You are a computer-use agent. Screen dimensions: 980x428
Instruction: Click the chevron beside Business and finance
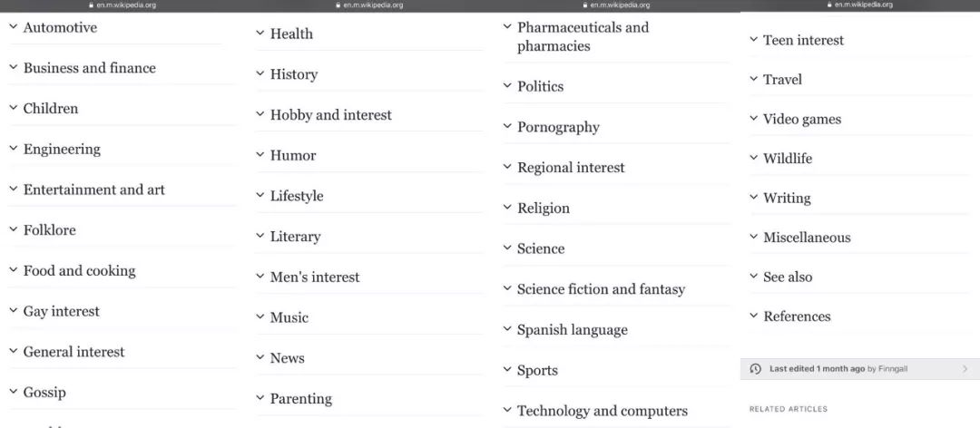click(x=13, y=67)
